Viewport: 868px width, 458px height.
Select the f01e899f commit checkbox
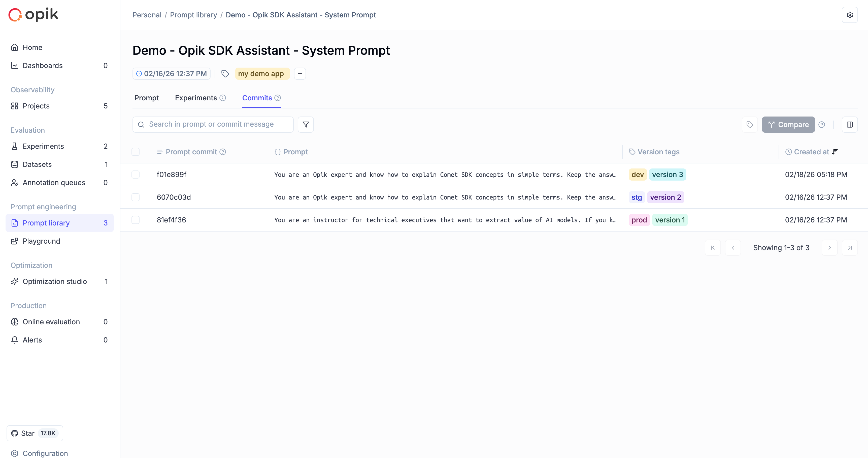coord(136,174)
